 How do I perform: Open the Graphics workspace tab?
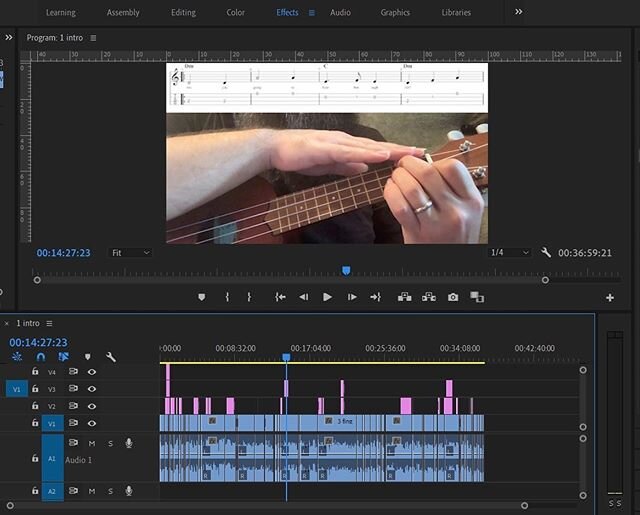tap(395, 13)
